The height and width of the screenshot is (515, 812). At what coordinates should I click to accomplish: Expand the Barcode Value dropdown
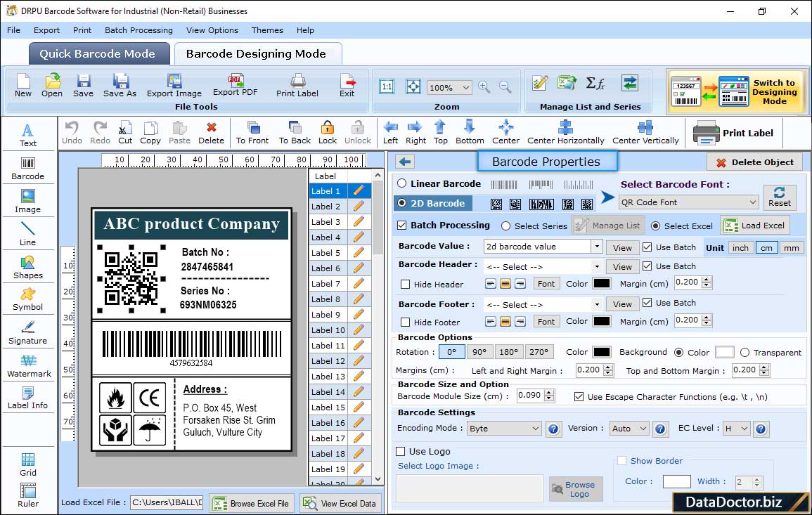click(x=597, y=247)
